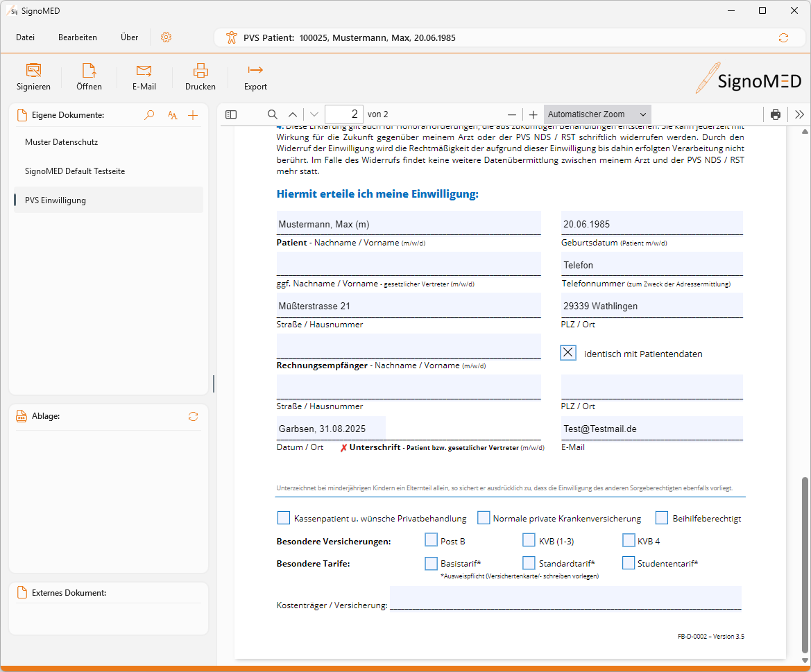Open the Automatischer Zoom dropdown

coord(597,114)
